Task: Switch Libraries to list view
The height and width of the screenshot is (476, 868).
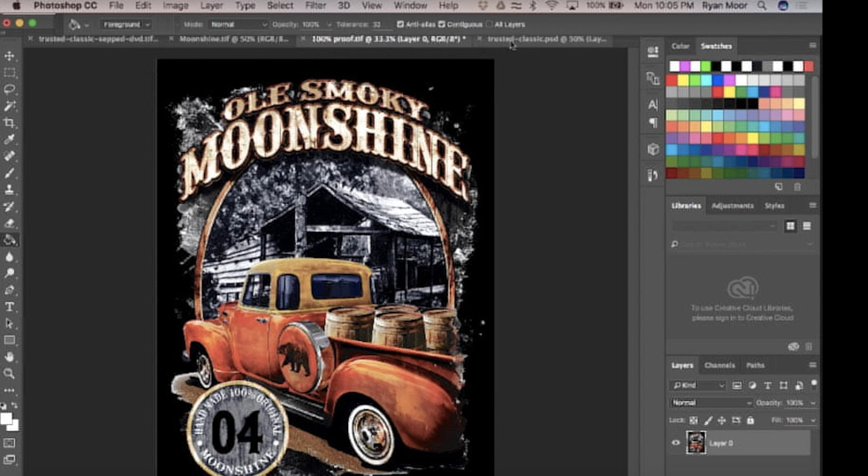Action: (x=807, y=226)
